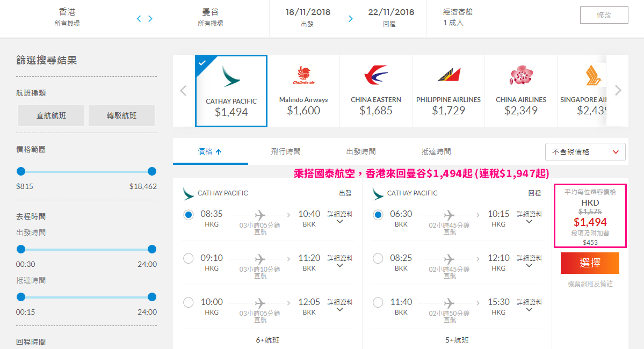Sort results by 價格 tab
Viewport: 644px width, 349px height.
(211, 151)
